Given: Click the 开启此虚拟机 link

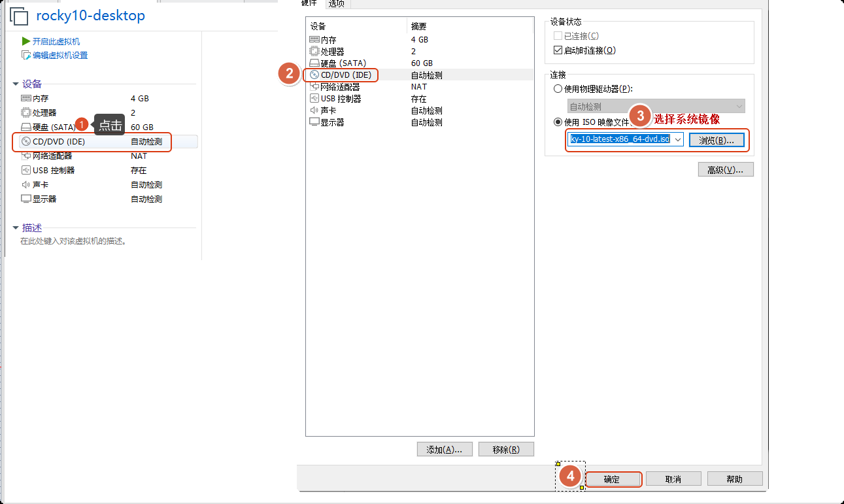Looking at the screenshot, I should (56, 41).
